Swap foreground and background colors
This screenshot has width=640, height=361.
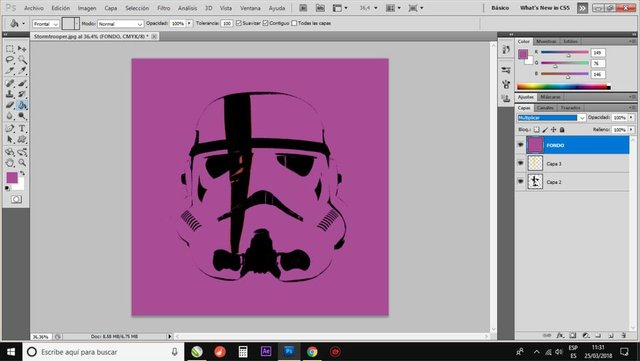pos(22,174)
